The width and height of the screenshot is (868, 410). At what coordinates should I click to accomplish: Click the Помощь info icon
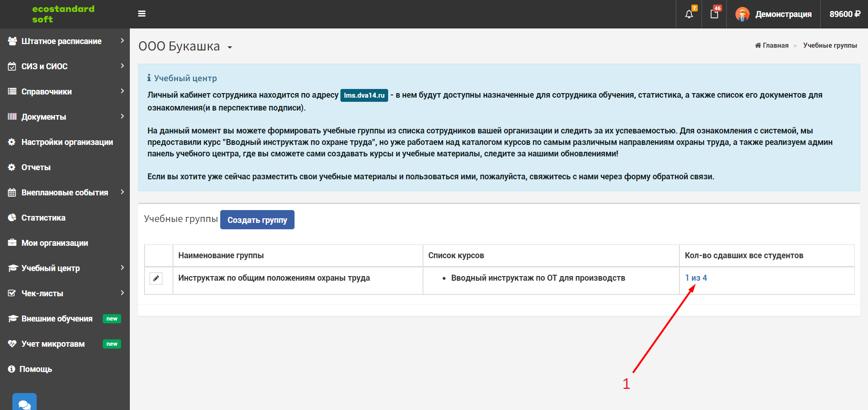click(11, 369)
